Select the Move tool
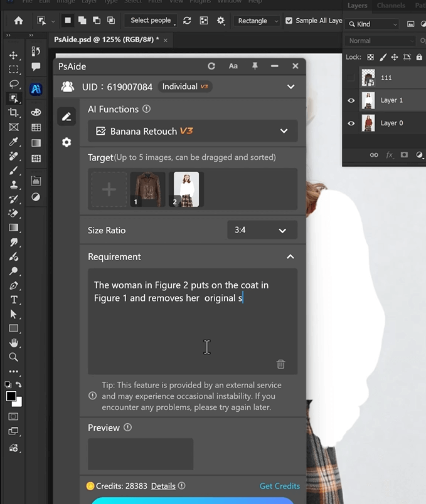Screen dimensions: 426x504 point(13,55)
